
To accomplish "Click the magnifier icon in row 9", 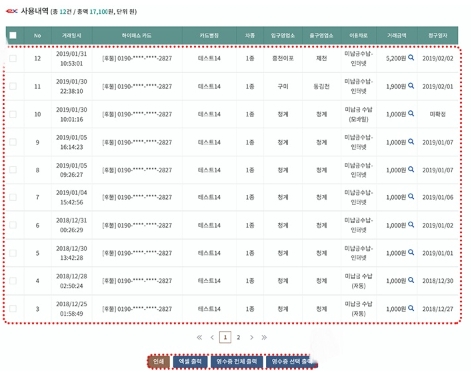I will tap(411, 142).
